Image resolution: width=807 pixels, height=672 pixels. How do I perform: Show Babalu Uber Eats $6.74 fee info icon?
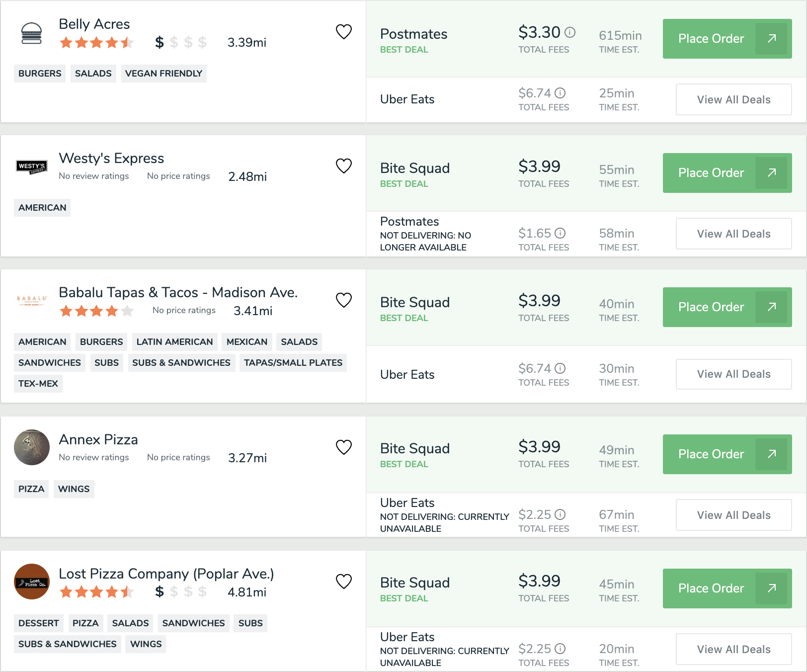point(560,368)
